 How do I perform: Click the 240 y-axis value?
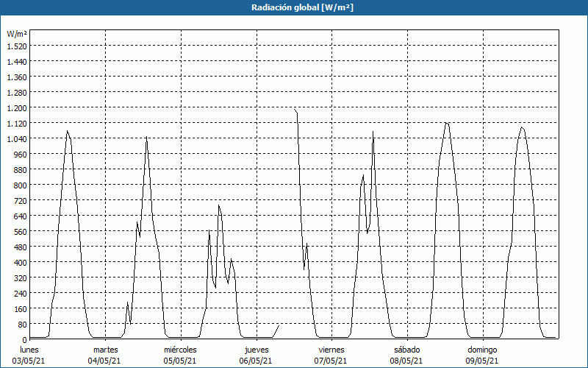[21, 293]
